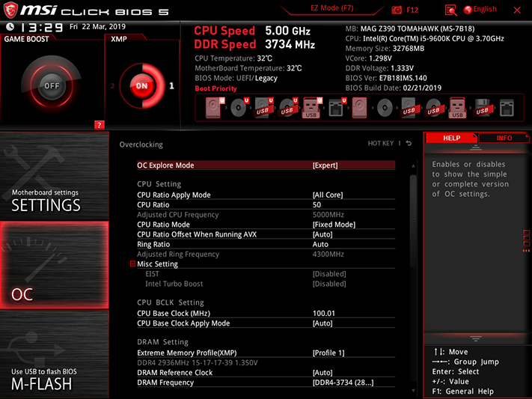Switch to the HELP tab

(x=451, y=138)
